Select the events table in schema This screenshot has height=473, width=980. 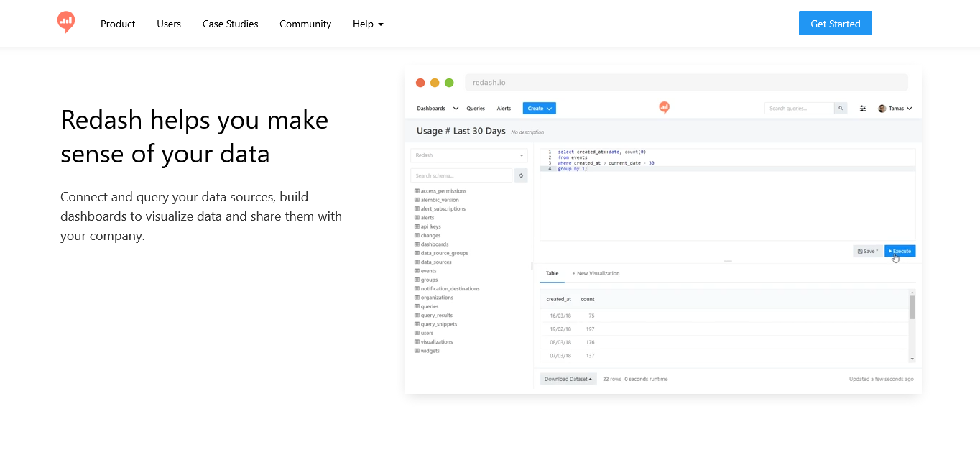point(428,271)
